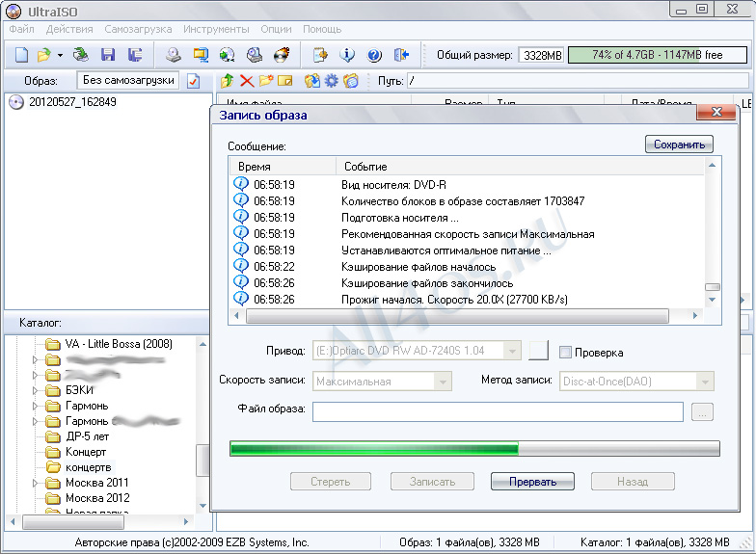
Task: Click the Записать button
Action: pyautogui.click(x=432, y=482)
